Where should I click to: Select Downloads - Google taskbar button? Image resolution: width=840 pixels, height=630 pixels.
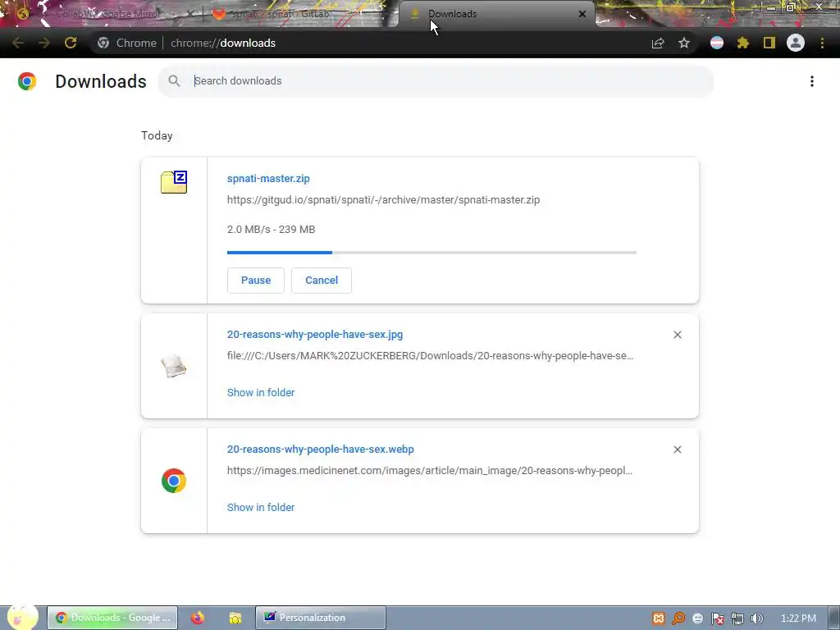112,618
